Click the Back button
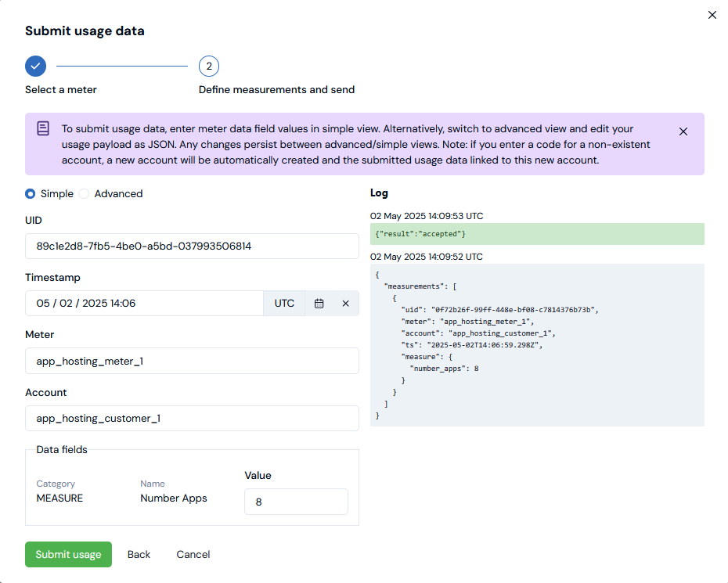The width and height of the screenshot is (728, 583). pos(139,554)
